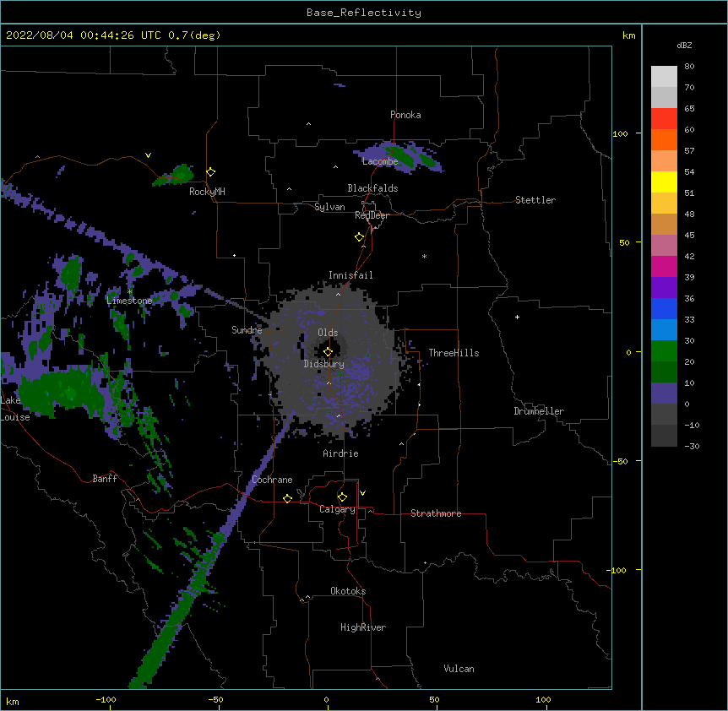728x711 pixels.
Task: Click the Ponoka town label
Action: (x=405, y=115)
